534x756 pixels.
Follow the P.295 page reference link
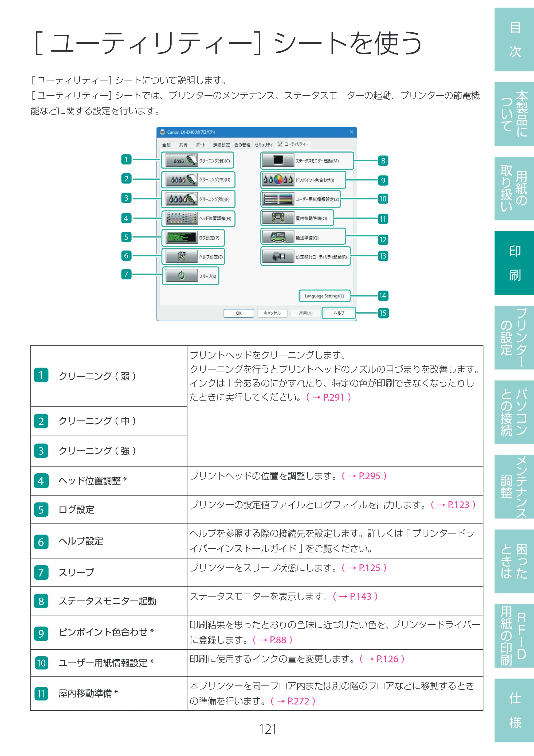pyautogui.click(x=364, y=476)
